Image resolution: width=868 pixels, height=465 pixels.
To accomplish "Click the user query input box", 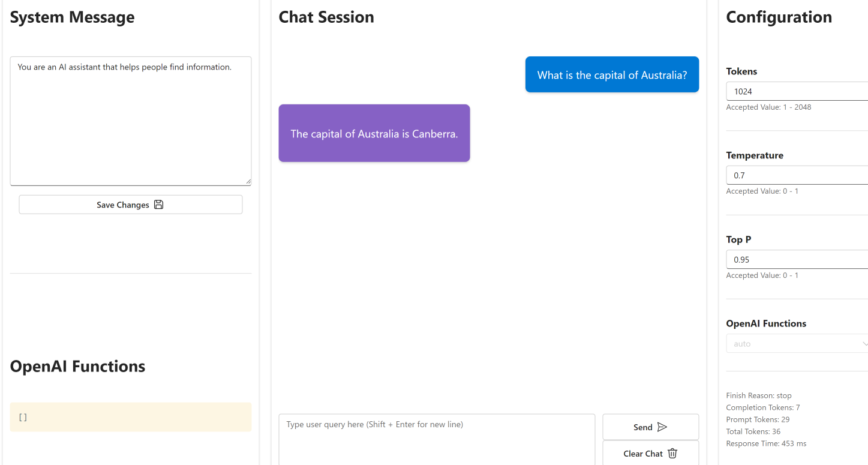I will click(x=437, y=439).
